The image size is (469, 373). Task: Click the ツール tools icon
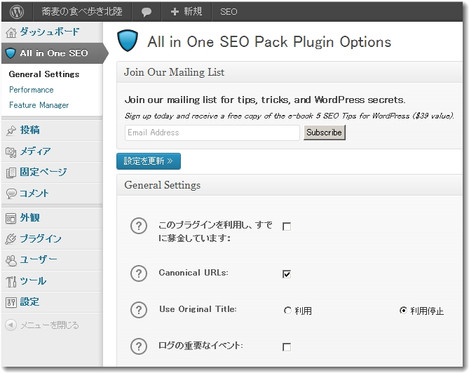coord(11,282)
